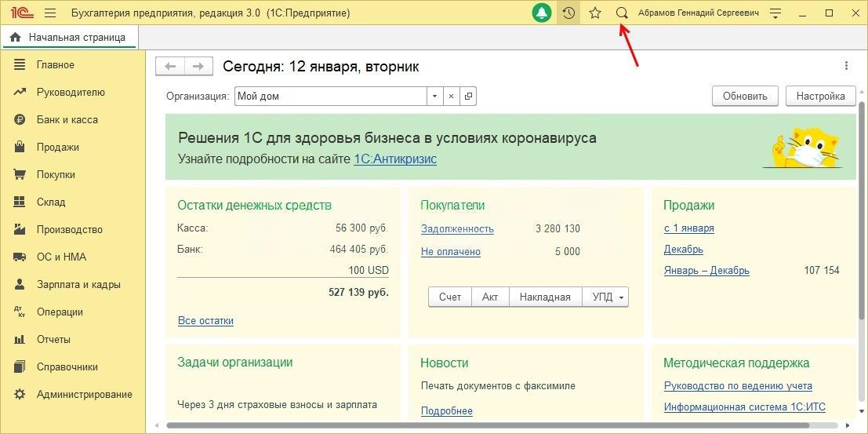This screenshot has height=434, width=868.
Task: Click the vertical scrollbar
Action: pyautogui.click(x=861, y=210)
